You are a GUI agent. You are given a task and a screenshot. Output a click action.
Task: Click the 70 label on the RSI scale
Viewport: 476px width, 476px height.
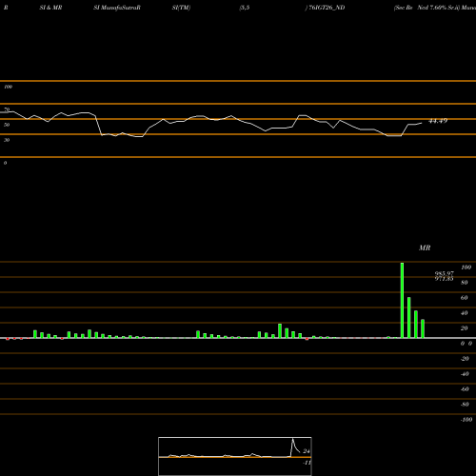click(7, 109)
